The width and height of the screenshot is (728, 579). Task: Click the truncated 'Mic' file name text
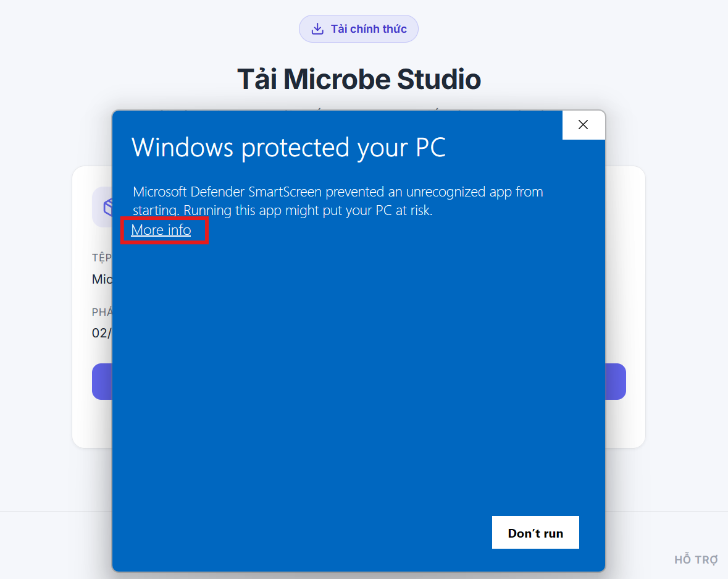(x=102, y=279)
